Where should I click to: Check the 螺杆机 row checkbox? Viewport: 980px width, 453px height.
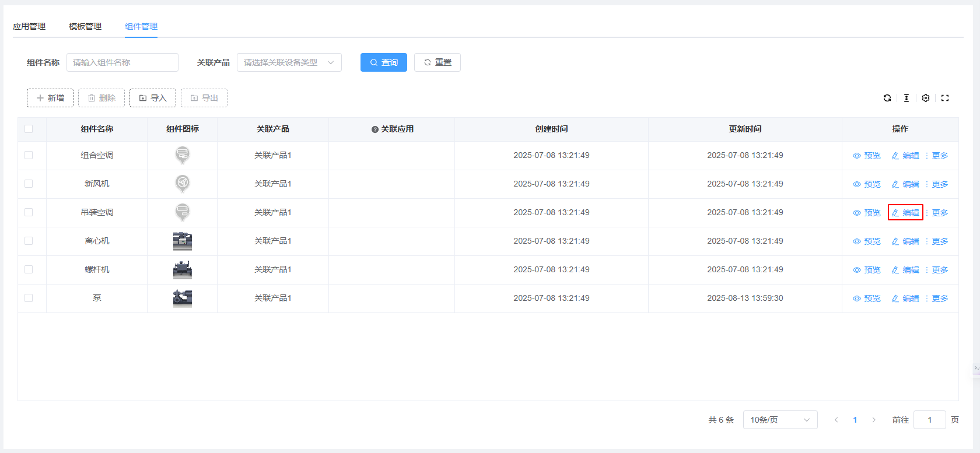pyautogui.click(x=29, y=269)
